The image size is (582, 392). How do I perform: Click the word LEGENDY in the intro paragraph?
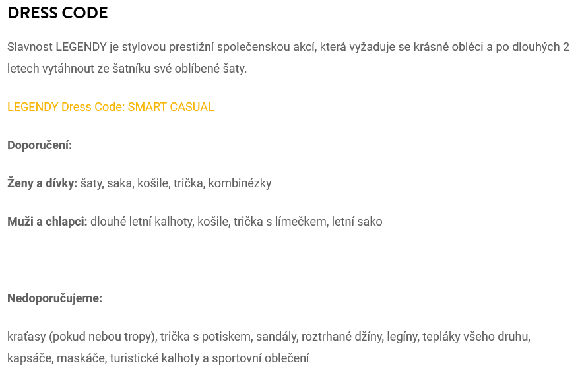(81, 47)
